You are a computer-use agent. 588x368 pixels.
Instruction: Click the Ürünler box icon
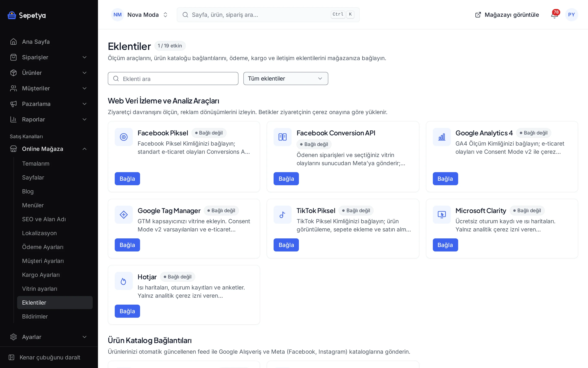[13, 73]
